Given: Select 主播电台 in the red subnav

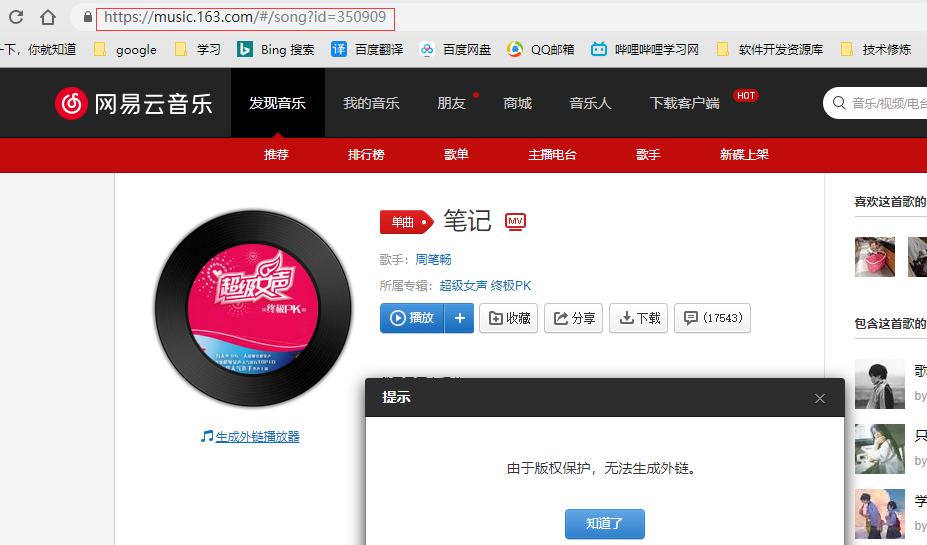Looking at the screenshot, I should pyautogui.click(x=552, y=155).
